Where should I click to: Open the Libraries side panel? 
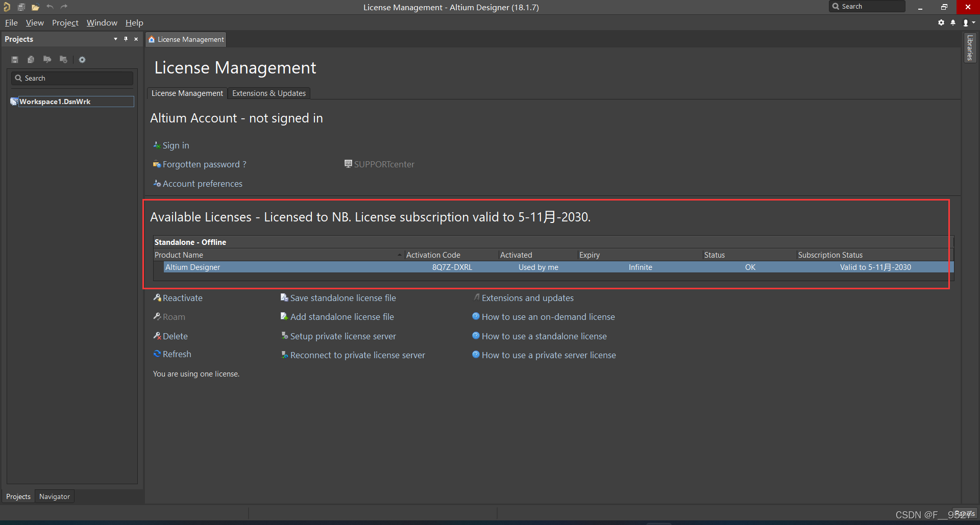coord(970,48)
